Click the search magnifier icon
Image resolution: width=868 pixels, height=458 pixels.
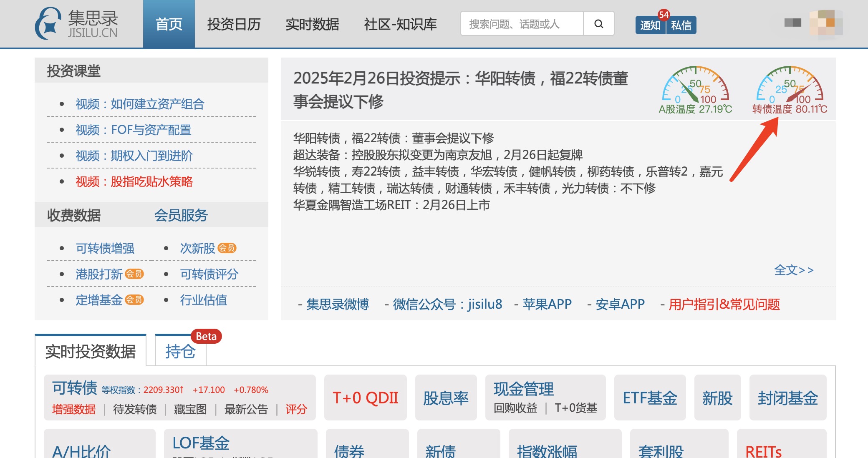click(x=598, y=24)
